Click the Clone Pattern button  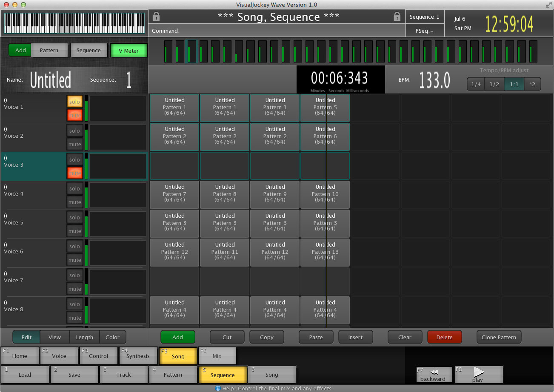pos(499,337)
